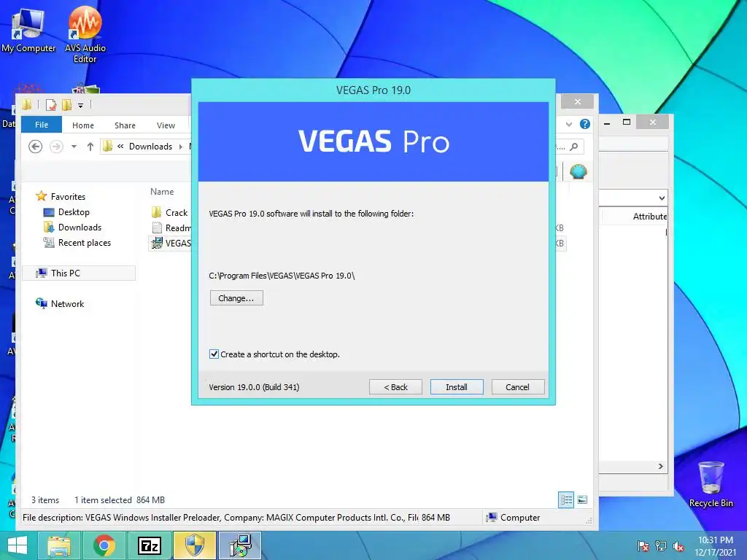This screenshot has width=747, height=560.
Task: Switch to details view icon
Action: pyautogui.click(x=566, y=499)
